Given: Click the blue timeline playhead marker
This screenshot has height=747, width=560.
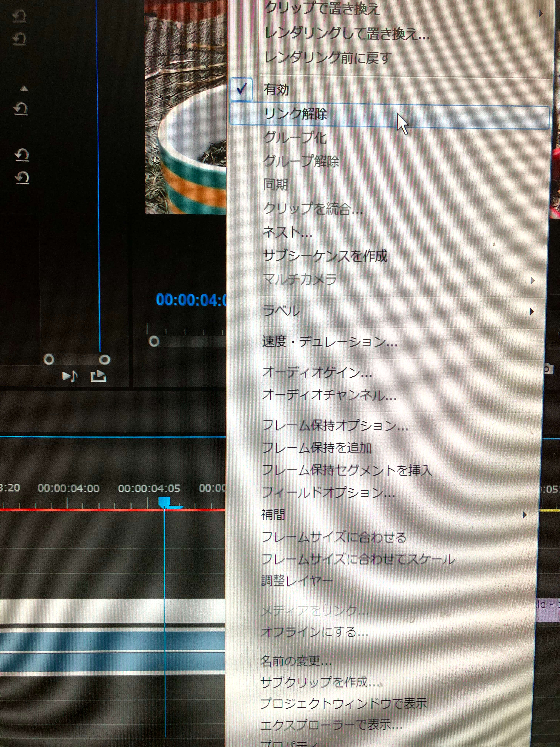Looking at the screenshot, I should click(x=164, y=502).
